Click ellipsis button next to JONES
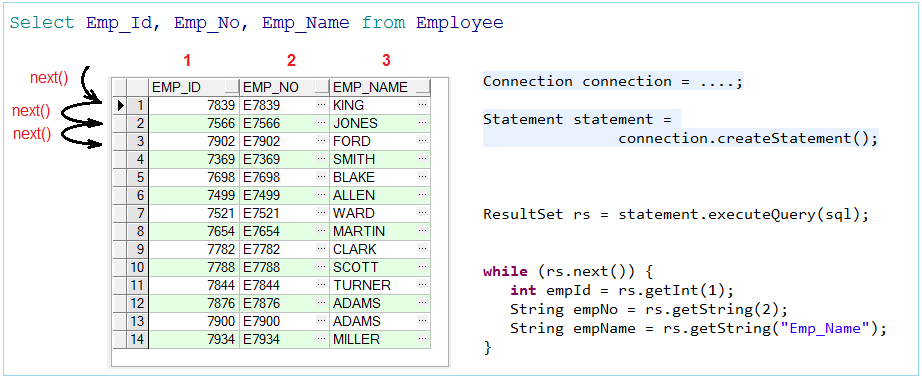922x379 pixels. pos(423,123)
